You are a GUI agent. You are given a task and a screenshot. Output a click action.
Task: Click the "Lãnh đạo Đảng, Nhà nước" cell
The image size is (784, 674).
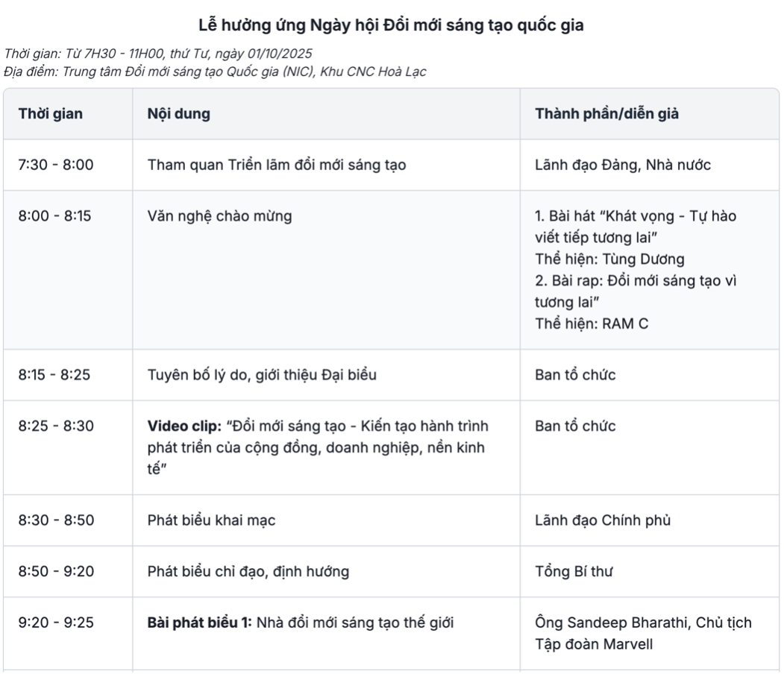(x=623, y=165)
